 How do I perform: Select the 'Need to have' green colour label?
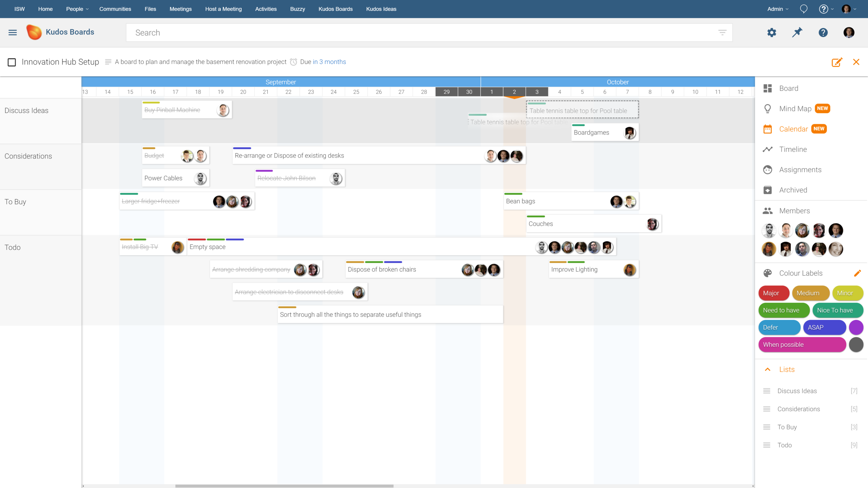[x=784, y=310]
